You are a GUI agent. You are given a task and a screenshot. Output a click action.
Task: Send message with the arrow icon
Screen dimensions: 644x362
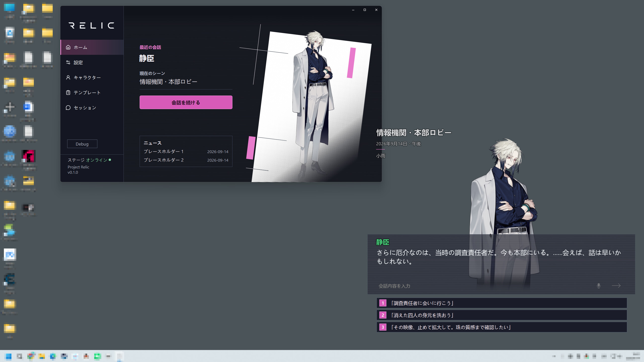click(616, 286)
